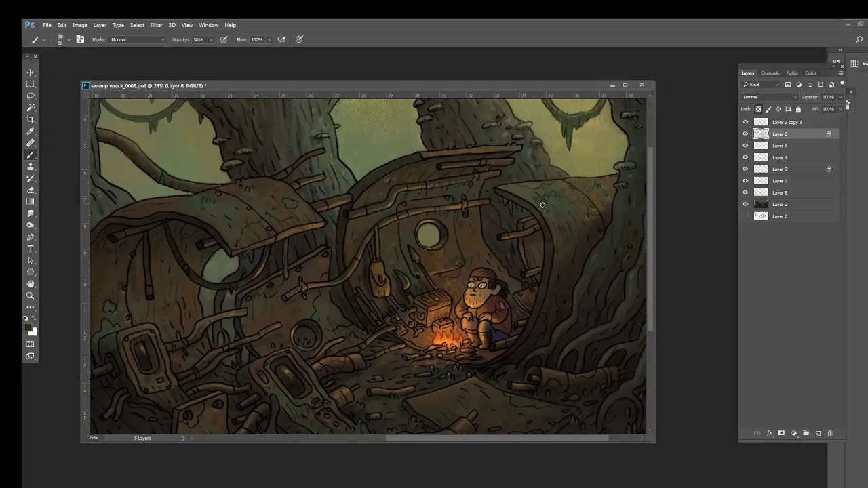
Task: Switch to the Channels tab
Action: point(770,73)
